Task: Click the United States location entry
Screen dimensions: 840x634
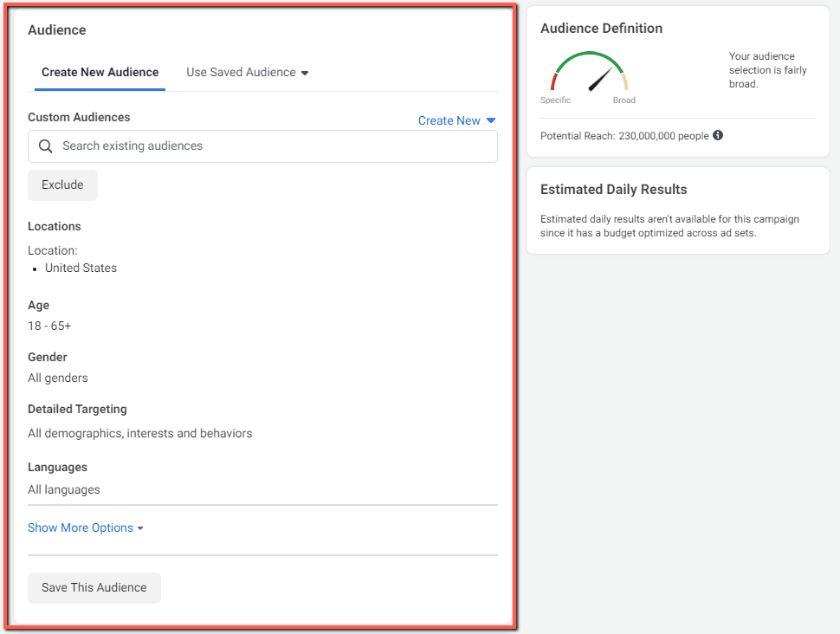Action: pyautogui.click(x=81, y=268)
